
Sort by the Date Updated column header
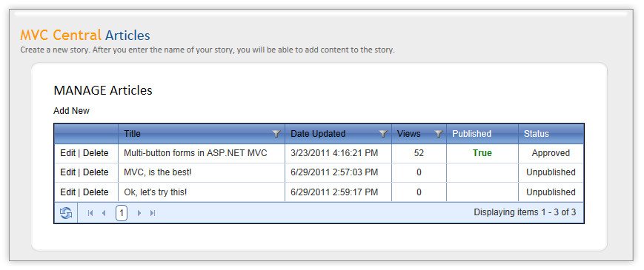tap(318, 134)
